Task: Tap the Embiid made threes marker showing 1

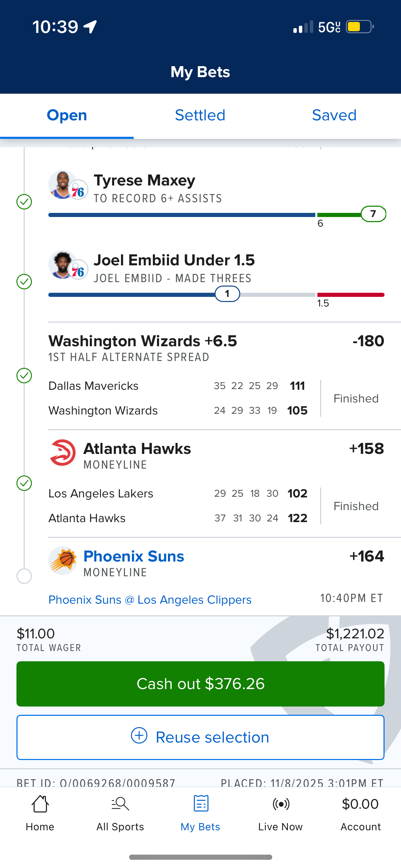Action: (x=227, y=294)
